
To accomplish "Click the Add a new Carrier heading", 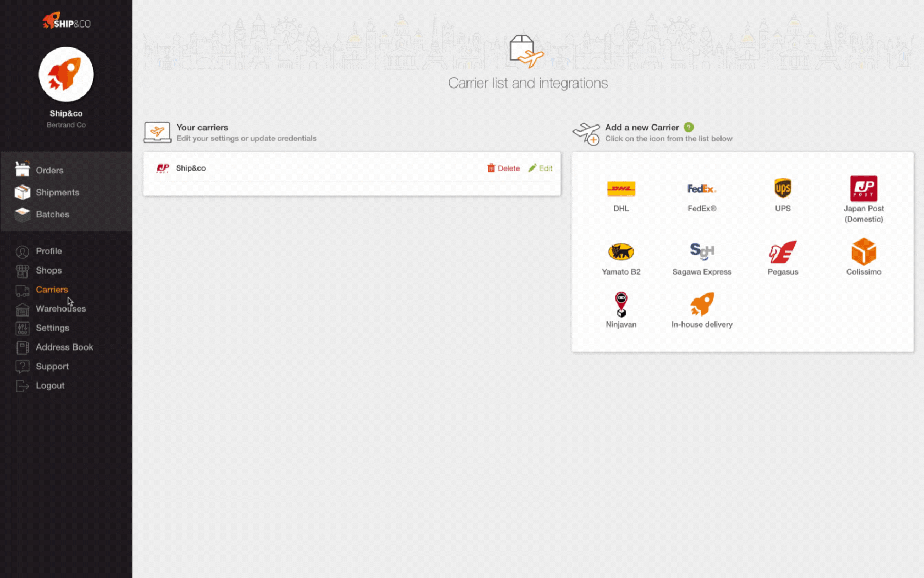I will 642,127.
